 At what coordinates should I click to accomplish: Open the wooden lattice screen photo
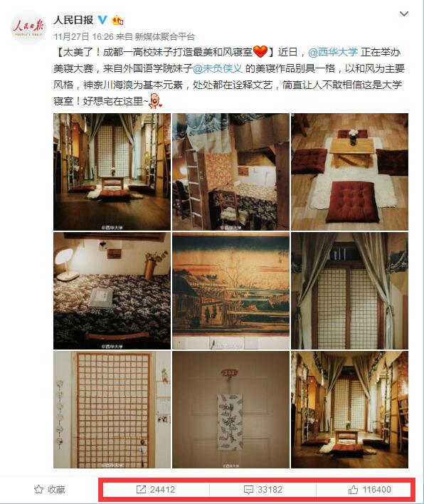point(112,409)
